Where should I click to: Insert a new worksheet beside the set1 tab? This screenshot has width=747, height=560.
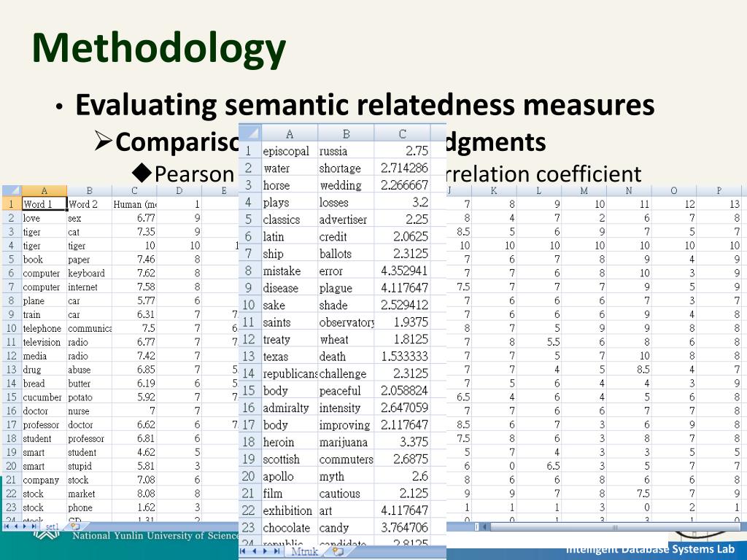coord(75,526)
